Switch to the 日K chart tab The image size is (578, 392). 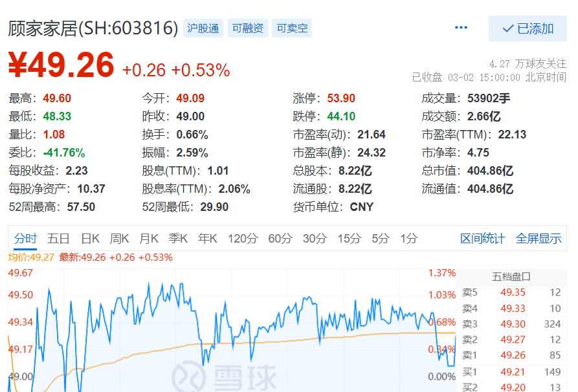pyautogui.click(x=90, y=239)
